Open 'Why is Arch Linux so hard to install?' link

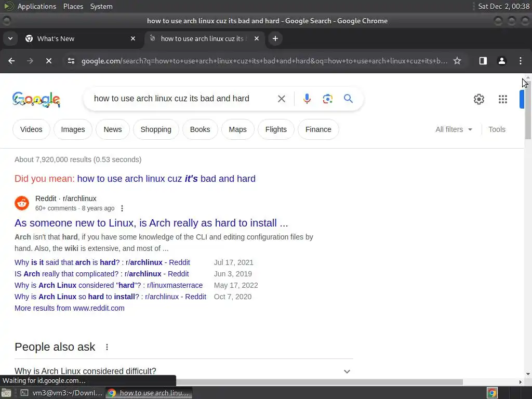point(110,297)
